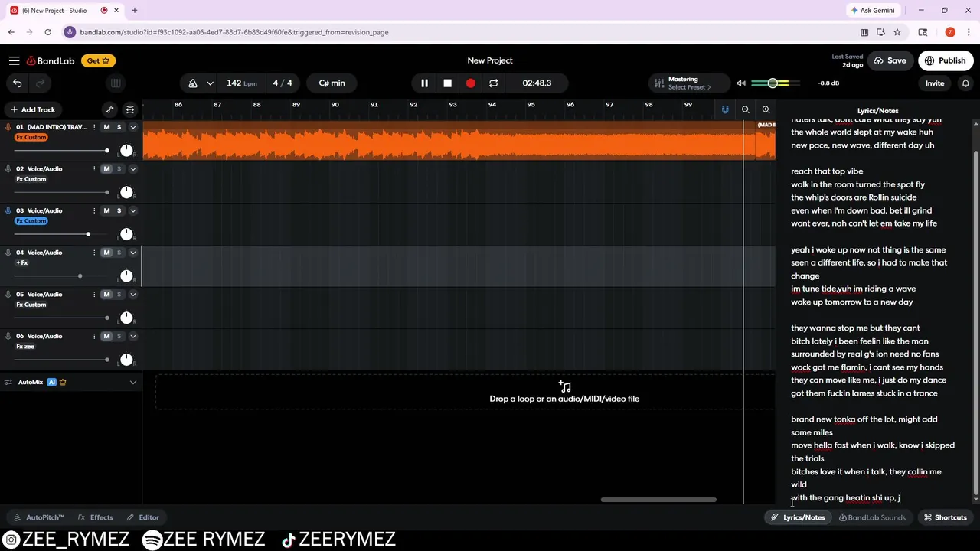Viewport: 980px width, 551px height.
Task: Open the metronome settings dropdown arrow
Action: click(x=210, y=83)
